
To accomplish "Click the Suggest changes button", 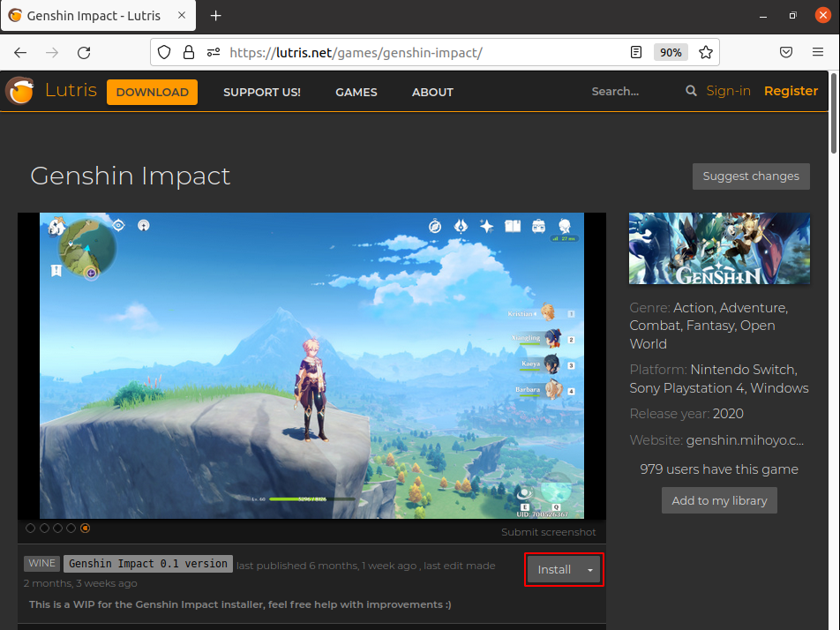I will 750,176.
